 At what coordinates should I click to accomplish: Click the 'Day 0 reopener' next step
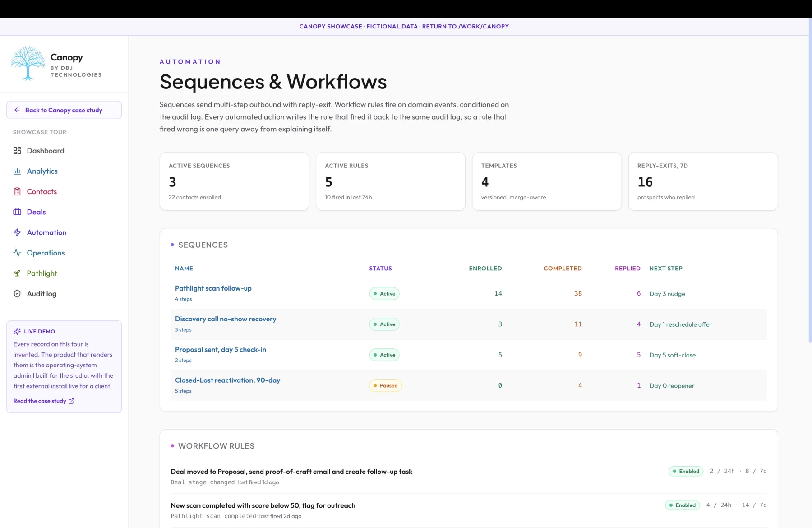672,386
